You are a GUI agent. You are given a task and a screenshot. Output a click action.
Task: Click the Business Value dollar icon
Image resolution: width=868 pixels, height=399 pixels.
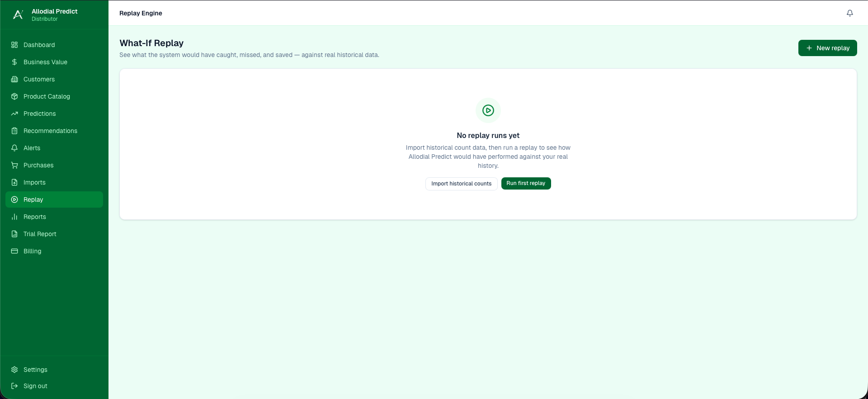click(x=14, y=62)
